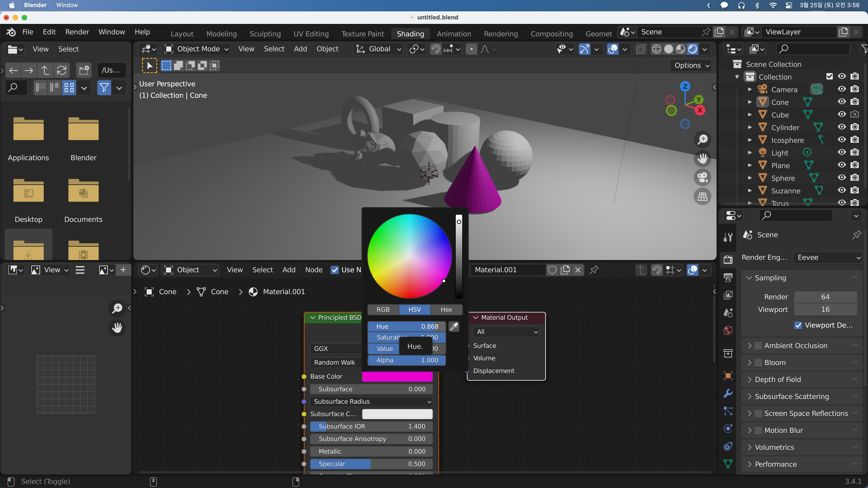This screenshot has height=488, width=868.
Task: Open the File menu
Action: (28, 32)
